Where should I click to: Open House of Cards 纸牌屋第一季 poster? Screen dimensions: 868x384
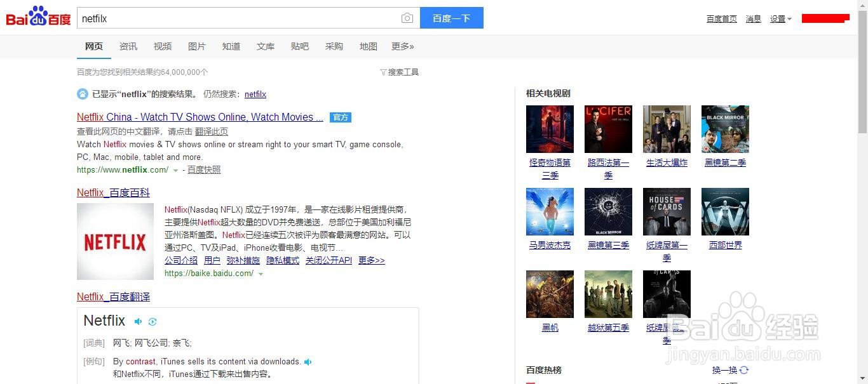coord(667,211)
